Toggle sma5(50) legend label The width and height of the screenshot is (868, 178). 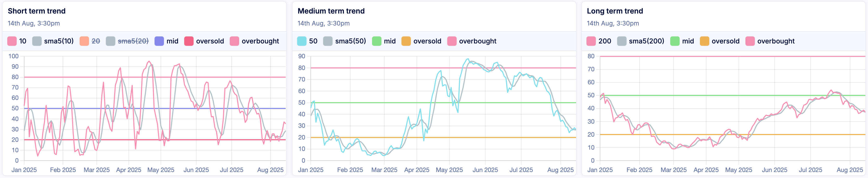350,41
